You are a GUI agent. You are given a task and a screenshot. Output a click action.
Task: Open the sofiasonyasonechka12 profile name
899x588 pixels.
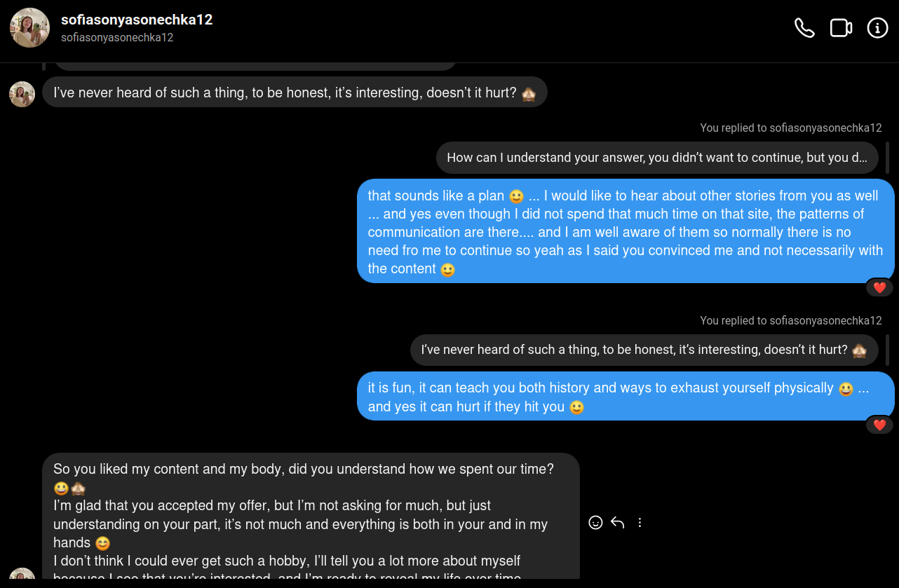pos(137,20)
